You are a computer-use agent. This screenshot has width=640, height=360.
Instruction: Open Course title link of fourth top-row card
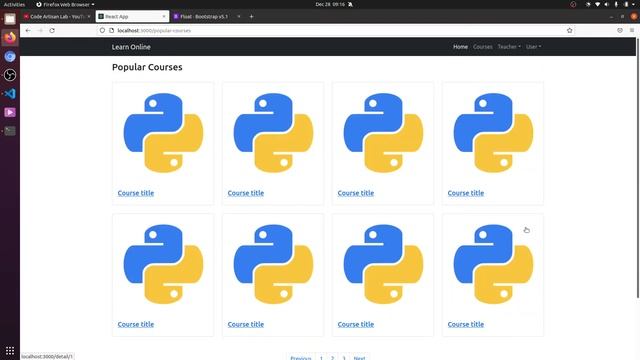pos(466,193)
